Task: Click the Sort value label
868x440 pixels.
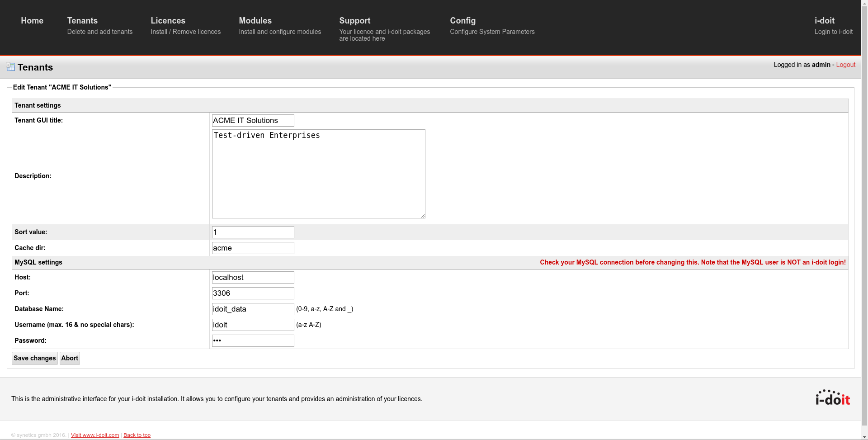Action: (x=31, y=232)
